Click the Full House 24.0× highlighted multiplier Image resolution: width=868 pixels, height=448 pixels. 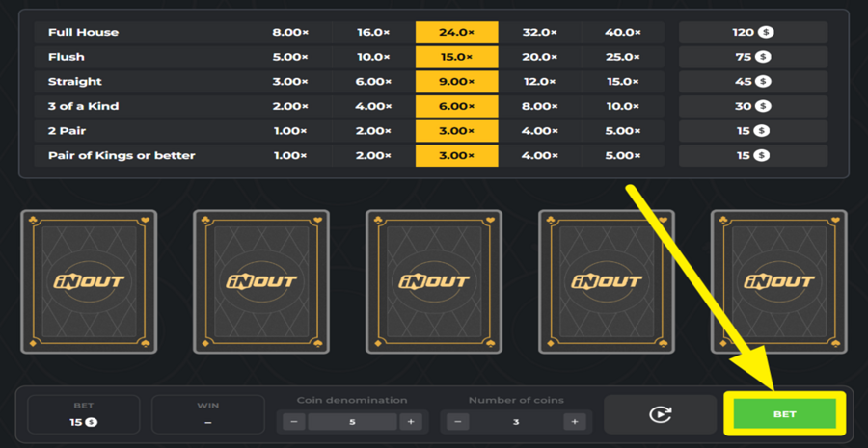point(456,32)
